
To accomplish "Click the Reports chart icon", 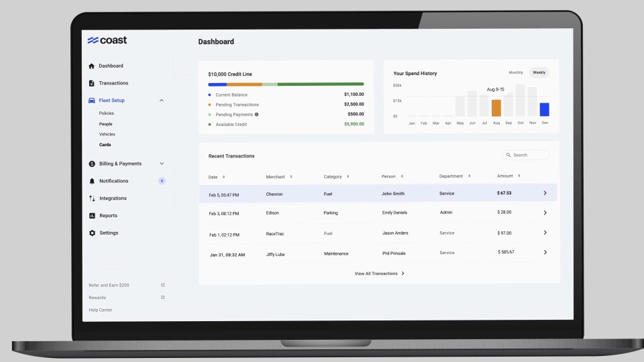I will [x=92, y=216].
